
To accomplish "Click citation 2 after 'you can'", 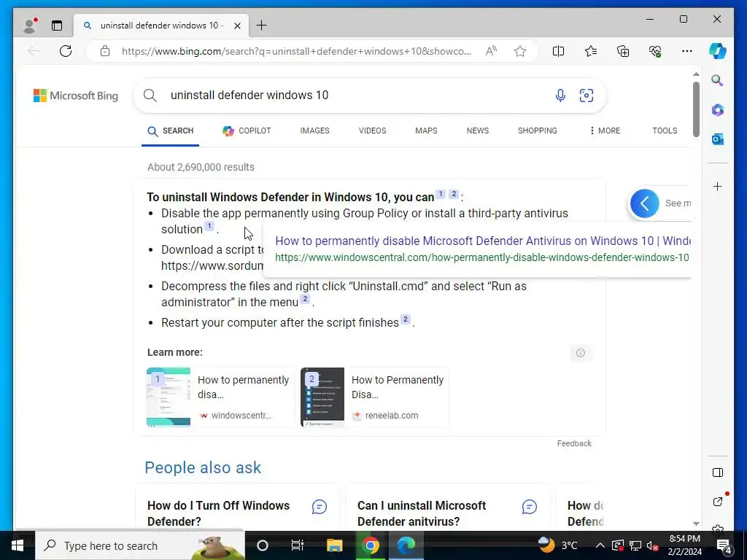I will tap(454, 194).
